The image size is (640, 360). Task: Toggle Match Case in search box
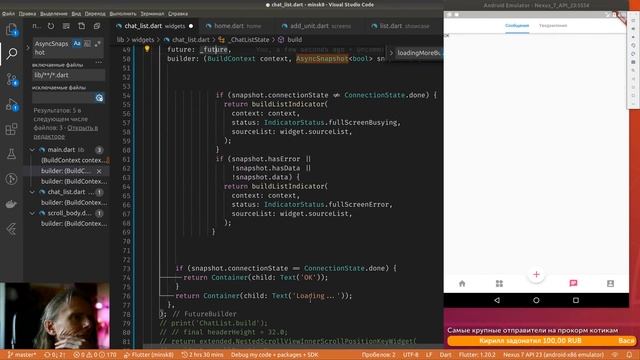(x=77, y=43)
